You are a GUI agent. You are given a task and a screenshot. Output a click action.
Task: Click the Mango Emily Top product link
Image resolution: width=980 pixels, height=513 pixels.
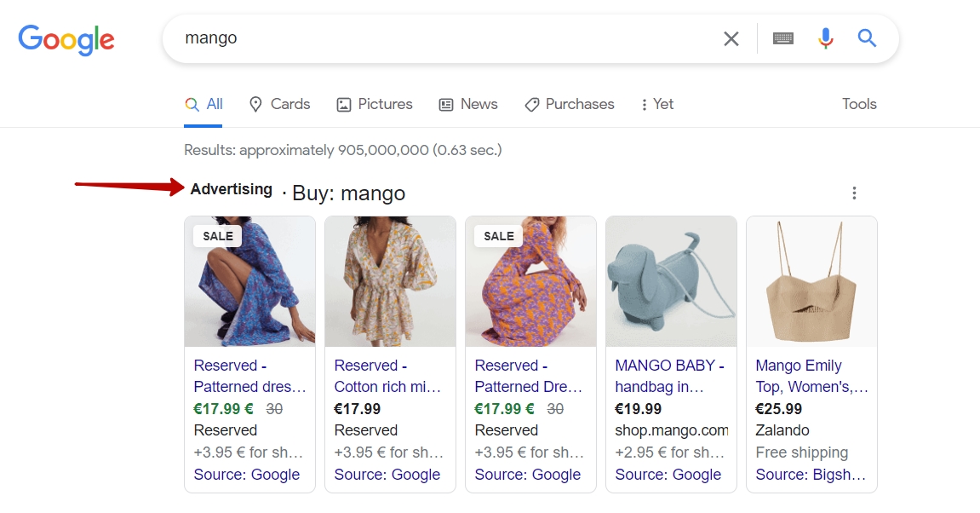[x=810, y=376]
